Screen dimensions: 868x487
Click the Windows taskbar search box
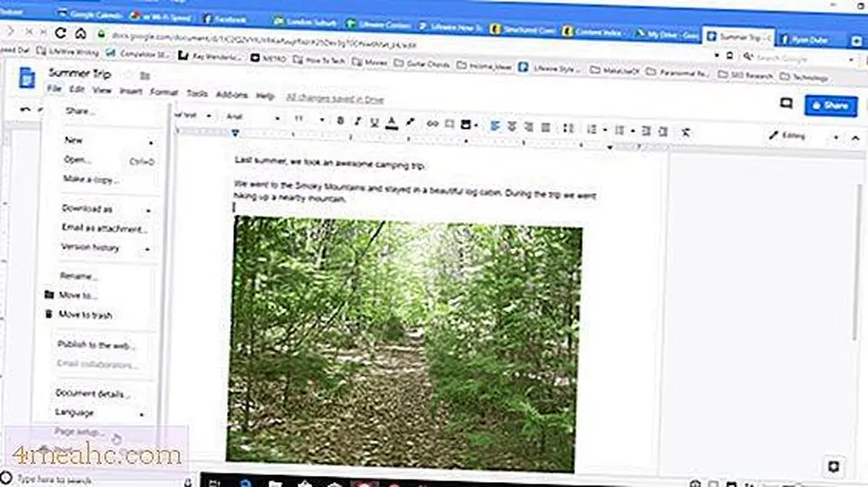[51, 479]
